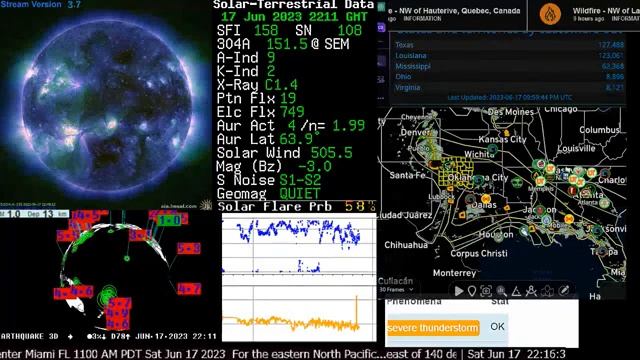
Task: Click the Geomag QUIET status
Action: pyautogui.click(x=300, y=193)
